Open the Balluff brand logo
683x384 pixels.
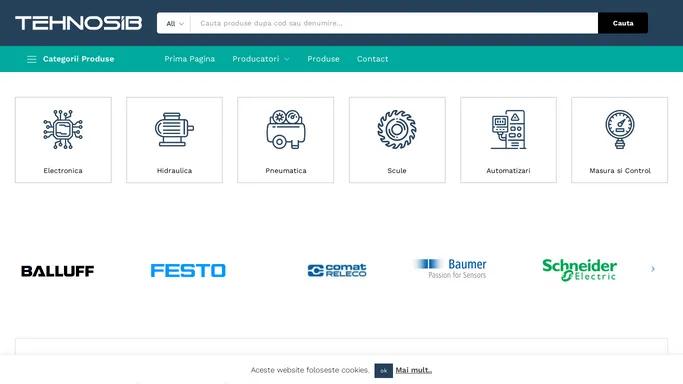coord(57,271)
